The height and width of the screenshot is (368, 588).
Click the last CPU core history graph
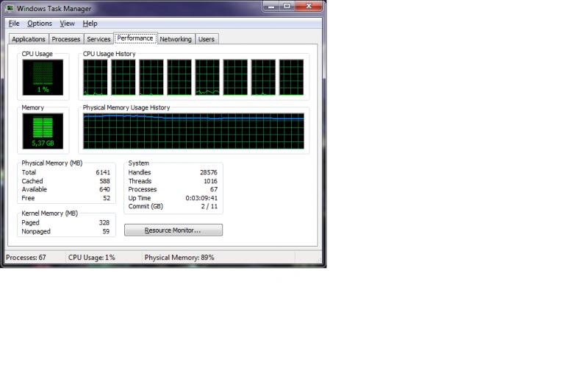291,77
